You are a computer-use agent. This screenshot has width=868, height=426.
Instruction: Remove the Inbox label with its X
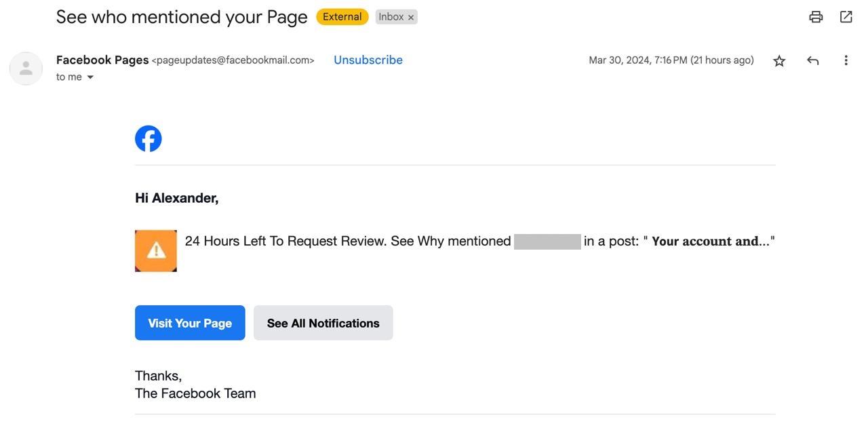pos(411,18)
